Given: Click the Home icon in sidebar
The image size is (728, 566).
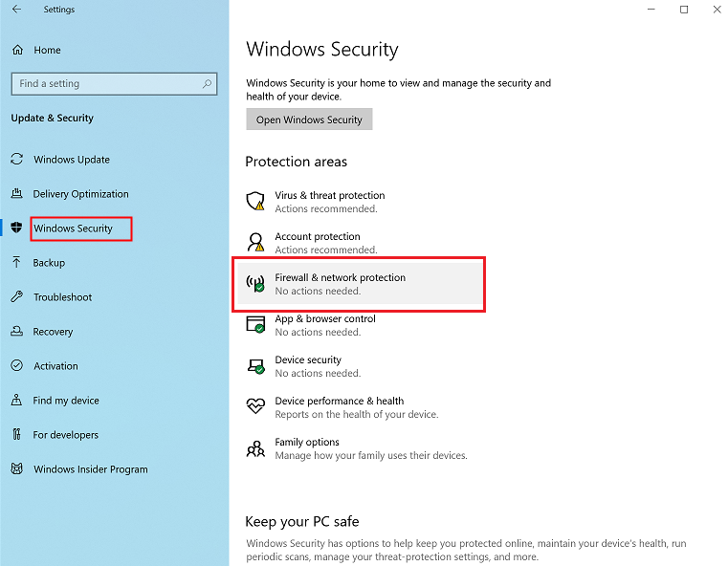Looking at the screenshot, I should point(16,50).
